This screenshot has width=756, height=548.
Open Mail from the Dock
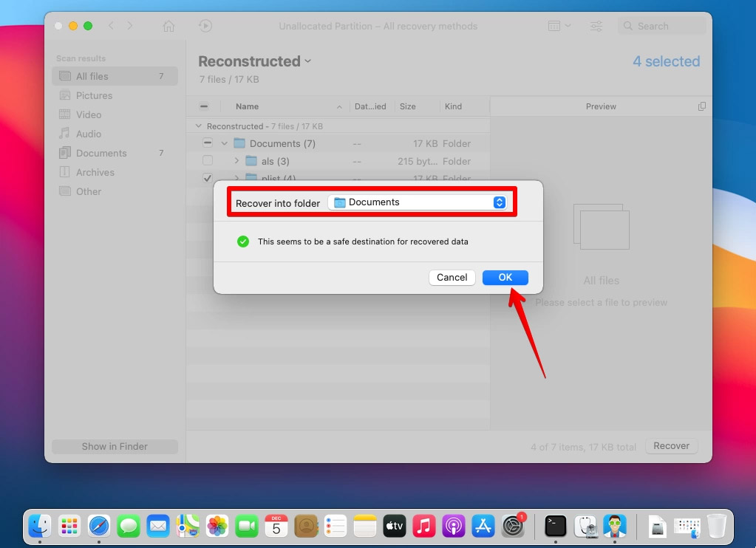coord(158,525)
